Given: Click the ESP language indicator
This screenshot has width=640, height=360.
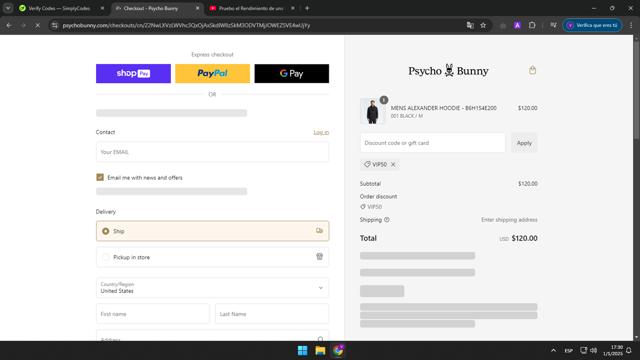Looking at the screenshot, I should pyautogui.click(x=569, y=351).
